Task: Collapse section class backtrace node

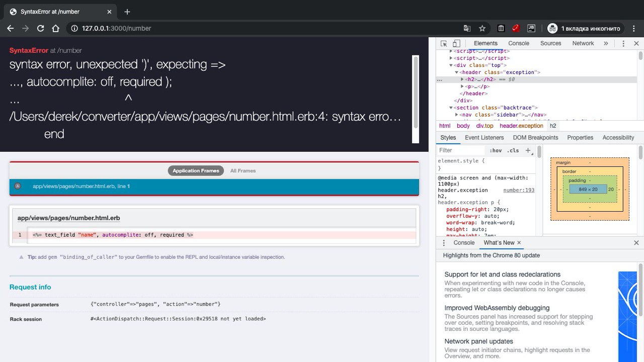Action: [x=451, y=108]
